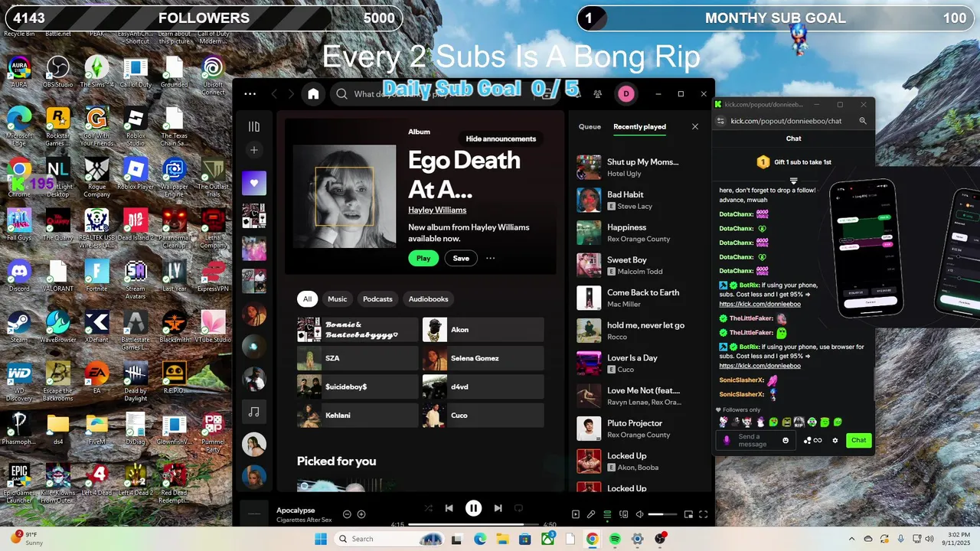Go forward in Spotify navigation
The image size is (980, 551).
(x=291, y=94)
